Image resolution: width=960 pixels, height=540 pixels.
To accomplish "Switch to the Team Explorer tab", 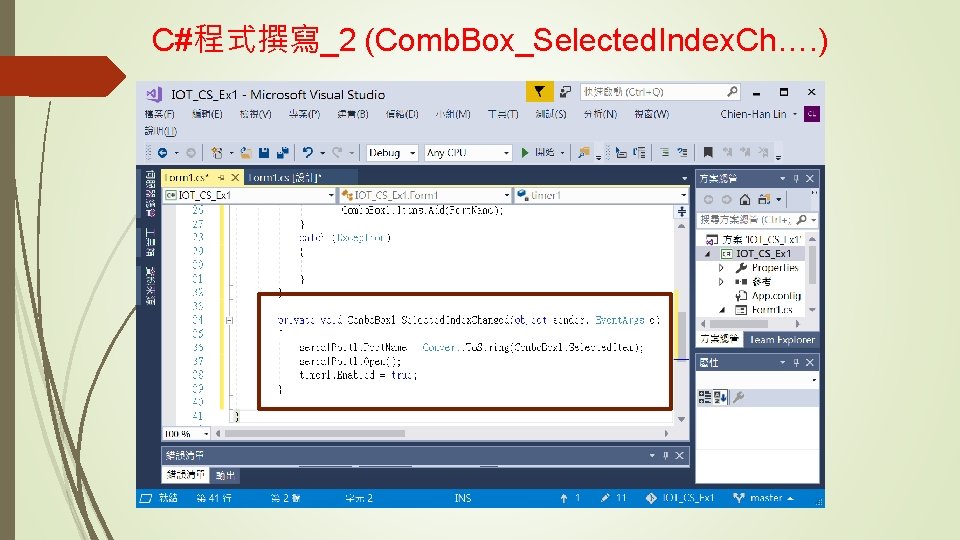I will [x=782, y=340].
